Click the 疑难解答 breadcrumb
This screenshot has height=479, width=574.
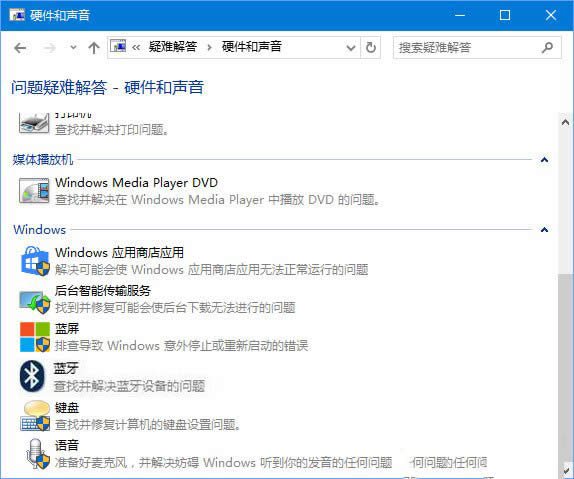173,47
